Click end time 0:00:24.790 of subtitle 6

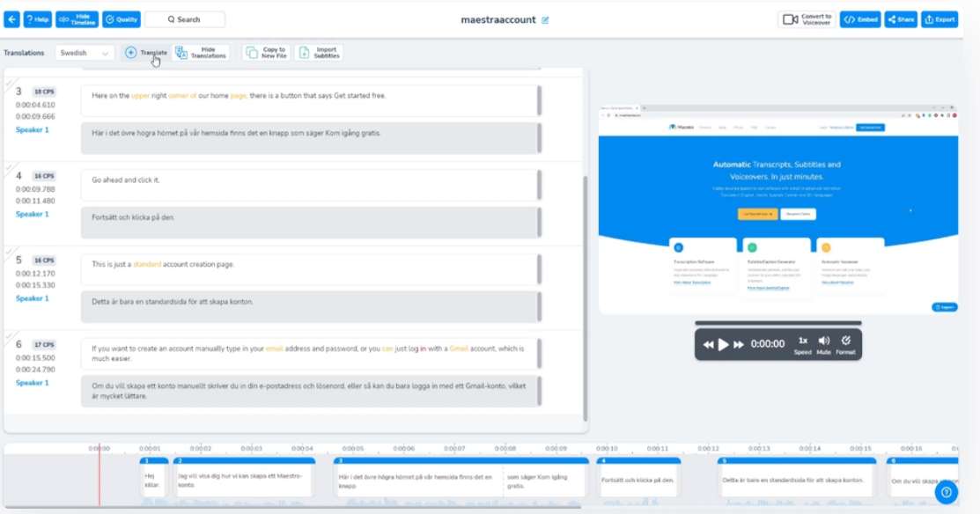point(35,370)
